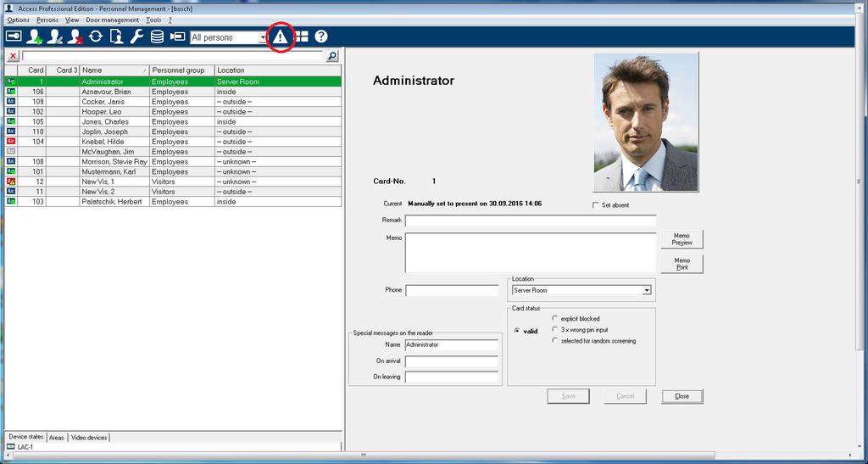Select the valid card status radio
This screenshot has width=868, height=464.
click(517, 331)
